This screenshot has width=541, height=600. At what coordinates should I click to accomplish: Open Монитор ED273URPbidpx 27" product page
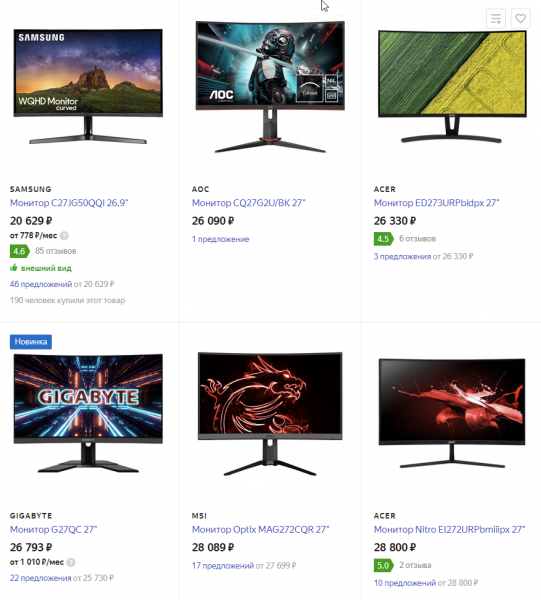click(x=437, y=203)
